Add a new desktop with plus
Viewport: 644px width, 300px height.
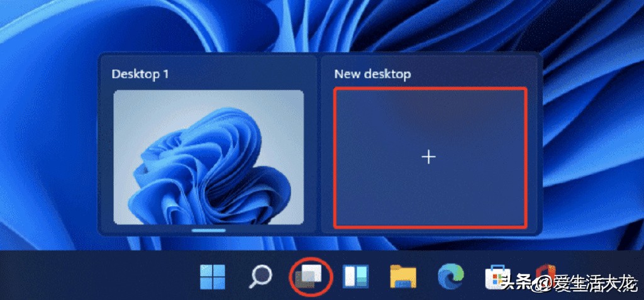[x=430, y=157]
